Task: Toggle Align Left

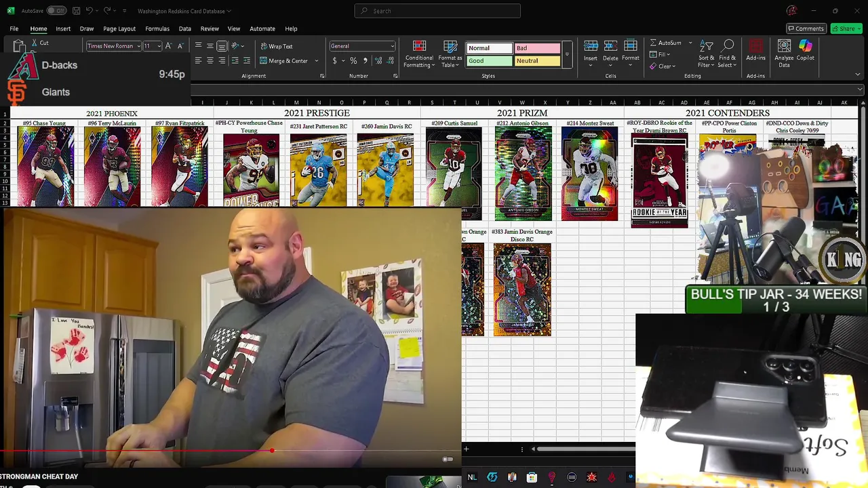Action: pos(199,60)
